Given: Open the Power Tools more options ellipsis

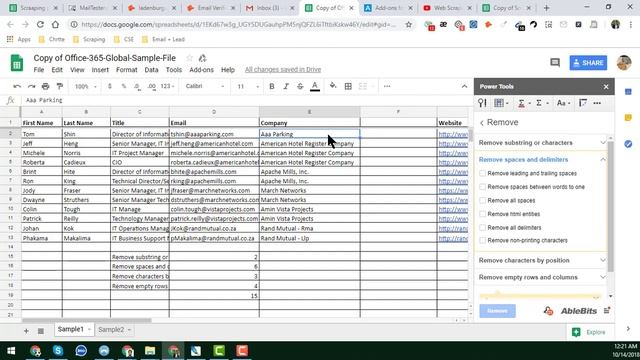Looking at the screenshot, I should [597, 103].
